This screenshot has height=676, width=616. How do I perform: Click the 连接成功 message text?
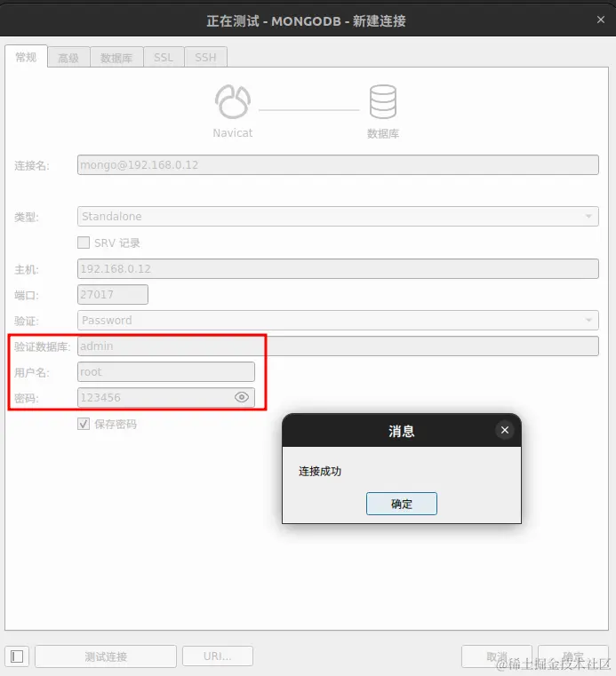pyautogui.click(x=320, y=471)
